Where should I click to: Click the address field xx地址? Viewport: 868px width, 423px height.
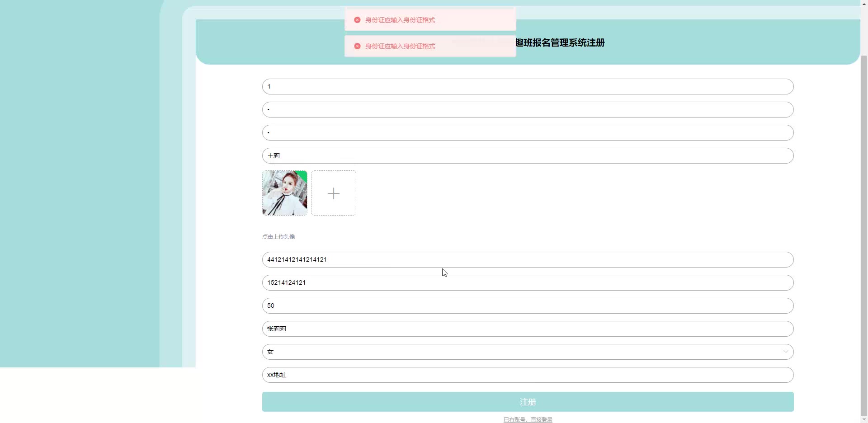tap(528, 375)
